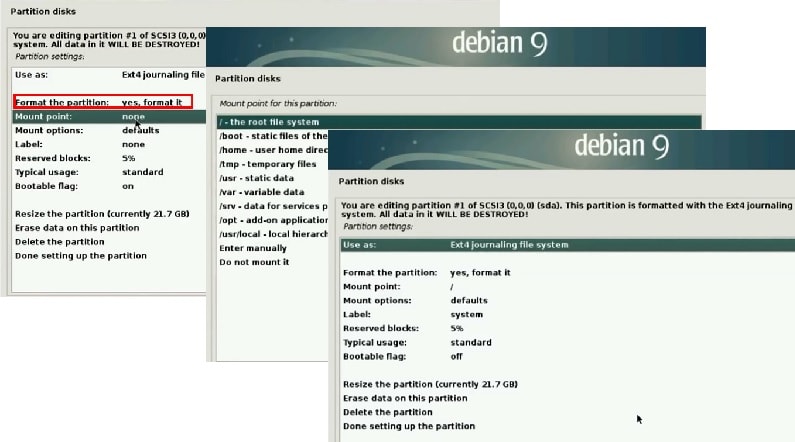
Task: Select 'Typical usage' row in left window
Action: 109,172
